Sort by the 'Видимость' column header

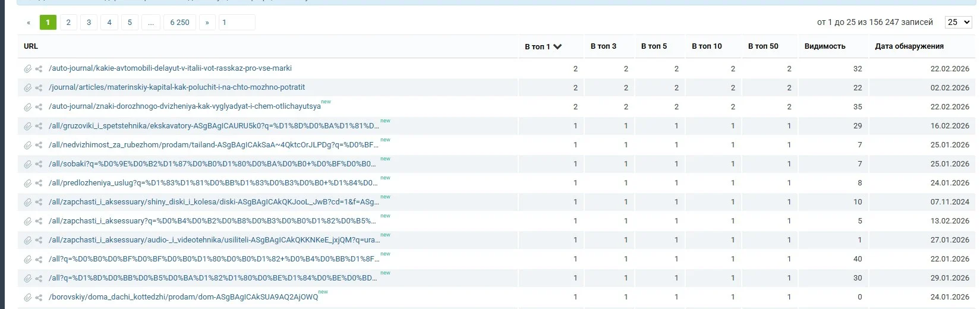pyautogui.click(x=824, y=46)
